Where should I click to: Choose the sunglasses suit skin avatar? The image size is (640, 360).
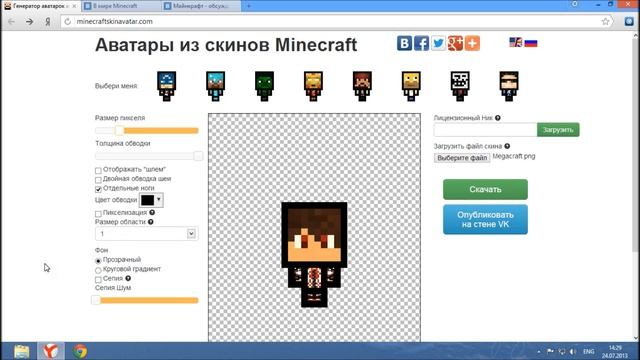pos(509,86)
